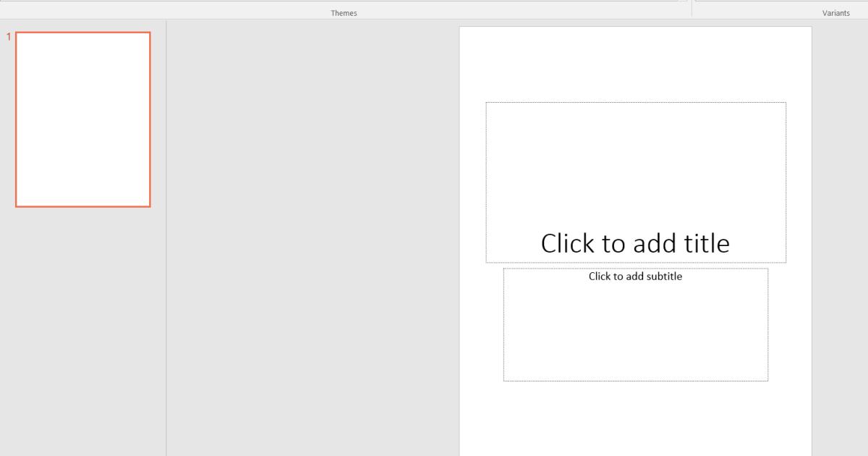The height and width of the screenshot is (456, 868).
Task: Click the area between the two placeholders
Action: tap(635, 265)
